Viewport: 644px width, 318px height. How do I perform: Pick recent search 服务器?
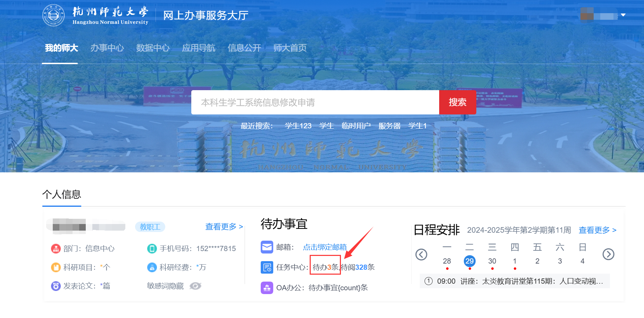[x=390, y=126]
